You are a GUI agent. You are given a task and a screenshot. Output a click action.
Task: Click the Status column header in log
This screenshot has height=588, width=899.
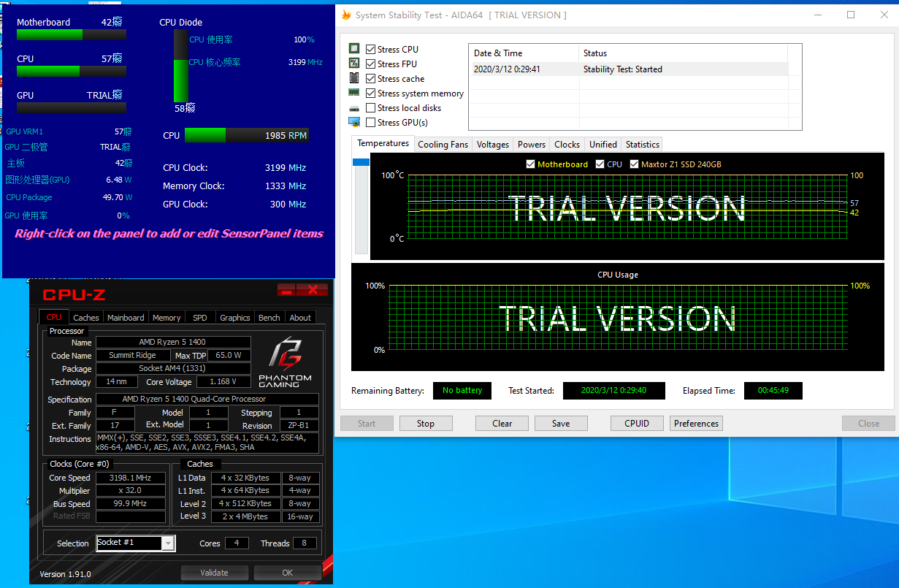coord(684,53)
